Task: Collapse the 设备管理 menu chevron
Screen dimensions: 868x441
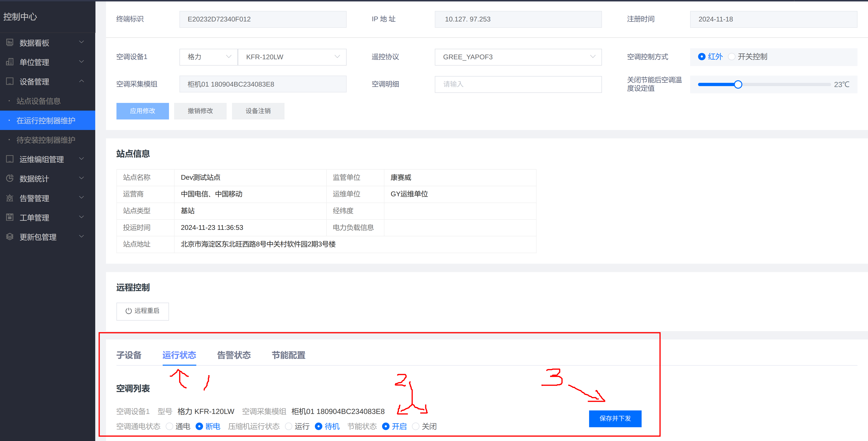Action: [x=81, y=81]
